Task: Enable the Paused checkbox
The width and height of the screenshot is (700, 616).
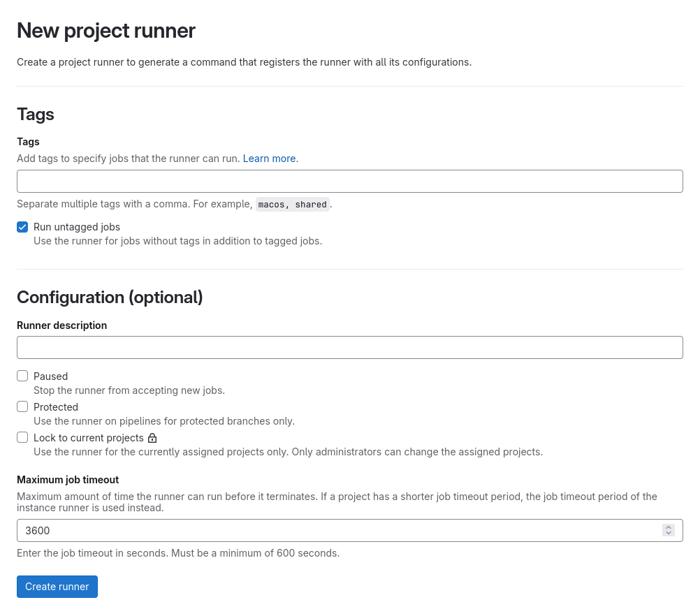Action: [22, 376]
